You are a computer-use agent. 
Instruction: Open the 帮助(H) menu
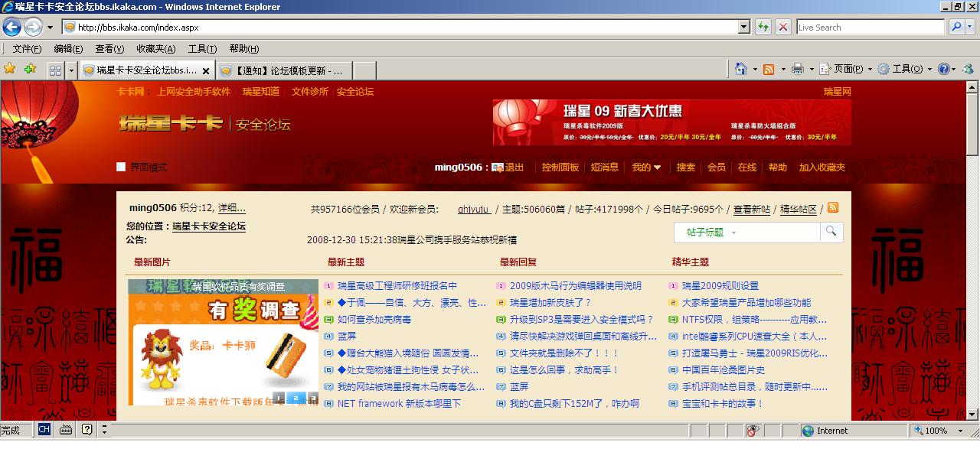(x=243, y=49)
